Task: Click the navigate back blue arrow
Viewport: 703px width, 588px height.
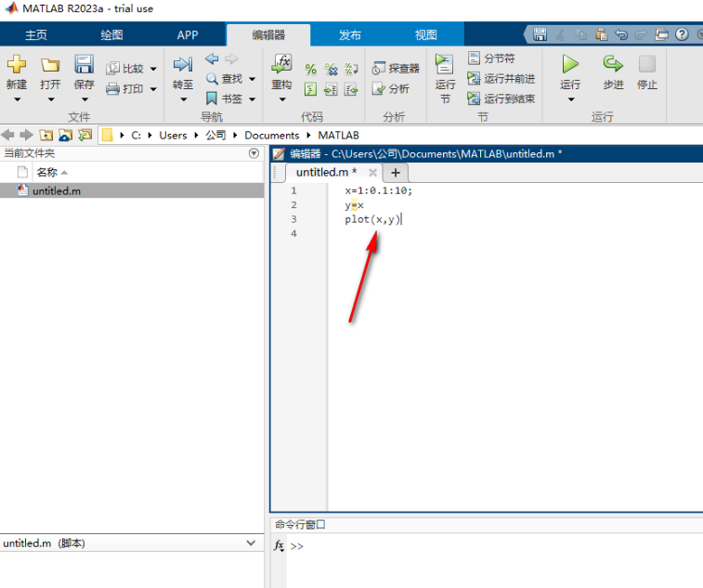Action: [212, 59]
